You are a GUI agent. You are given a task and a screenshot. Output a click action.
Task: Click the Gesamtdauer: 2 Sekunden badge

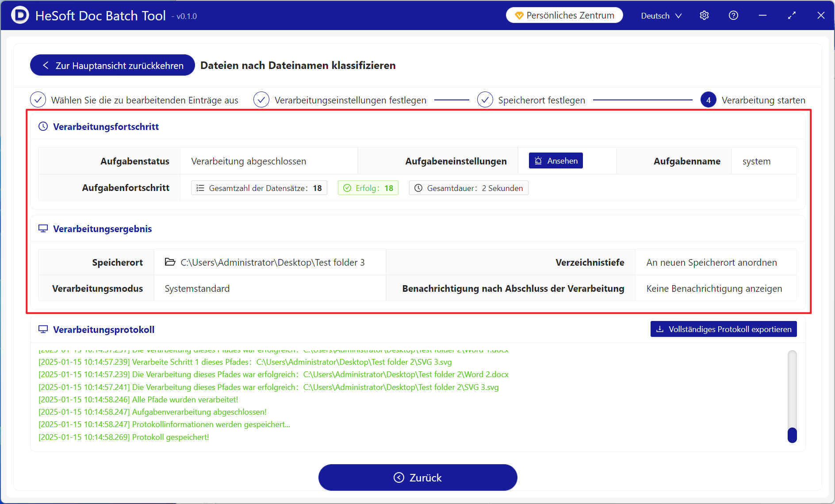(469, 188)
